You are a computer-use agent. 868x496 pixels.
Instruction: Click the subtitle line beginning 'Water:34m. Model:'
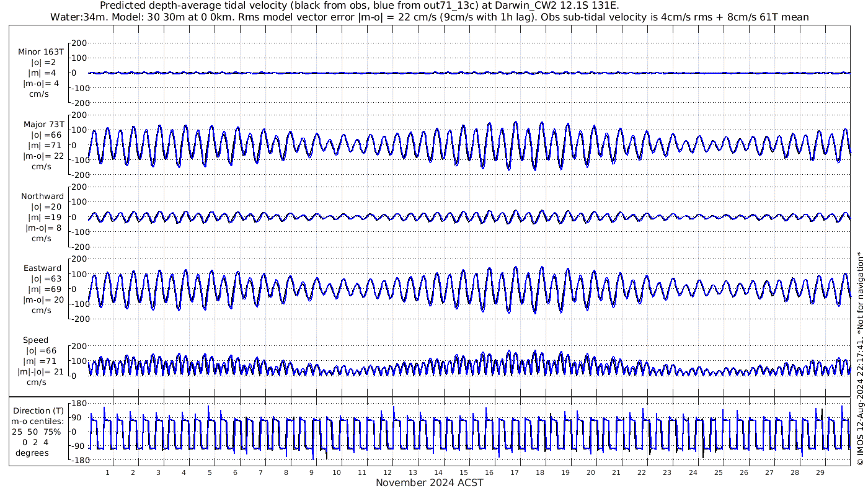tap(430, 17)
